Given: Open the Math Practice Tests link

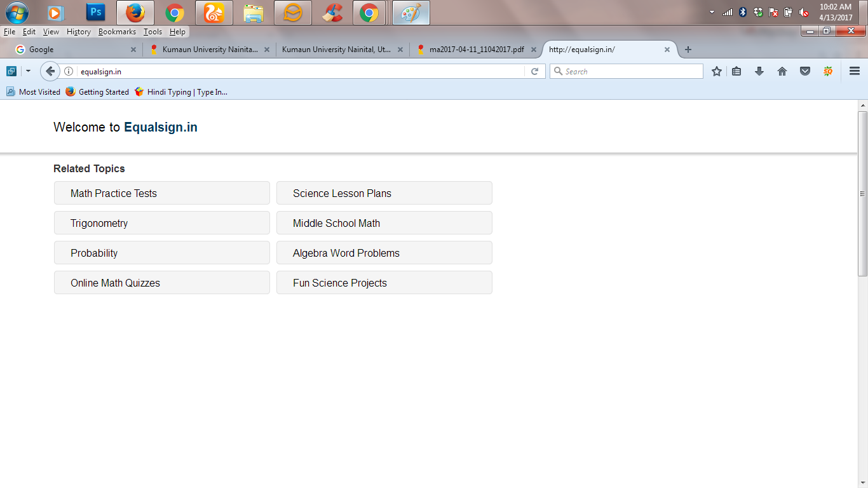Looking at the screenshot, I should pos(114,193).
